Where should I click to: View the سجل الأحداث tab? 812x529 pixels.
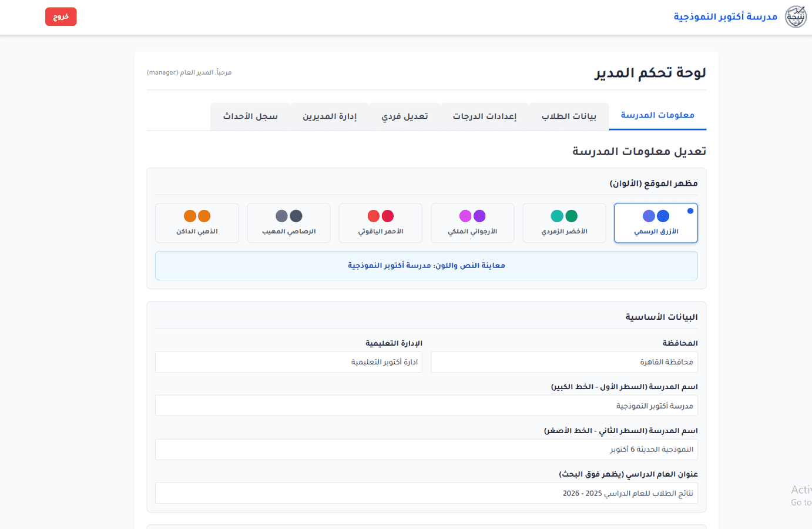coord(250,116)
